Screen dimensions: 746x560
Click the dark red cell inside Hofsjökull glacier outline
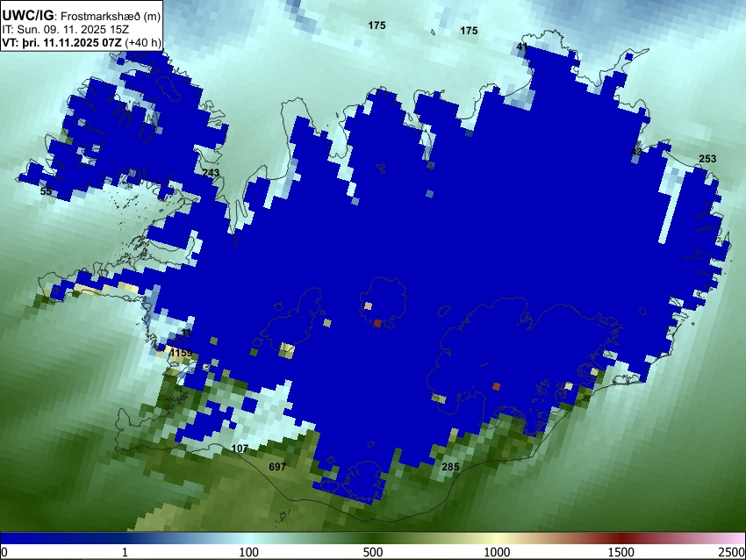click(x=377, y=324)
